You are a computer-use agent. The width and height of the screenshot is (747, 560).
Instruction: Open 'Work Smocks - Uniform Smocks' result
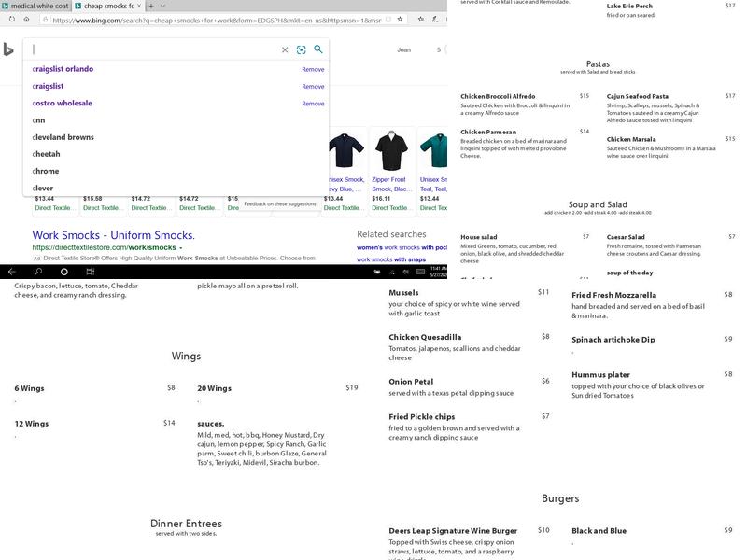tap(113, 235)
